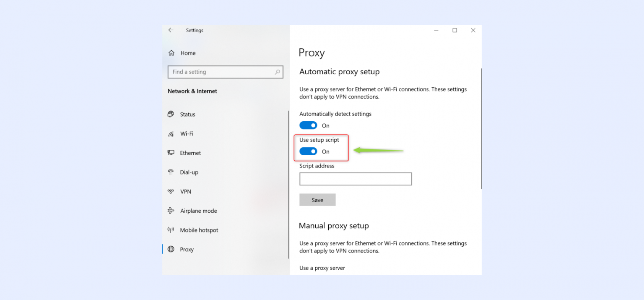The image size is (644, 300).
Task: Go back with the arrow icon
Action: click(x=171, y=30)
